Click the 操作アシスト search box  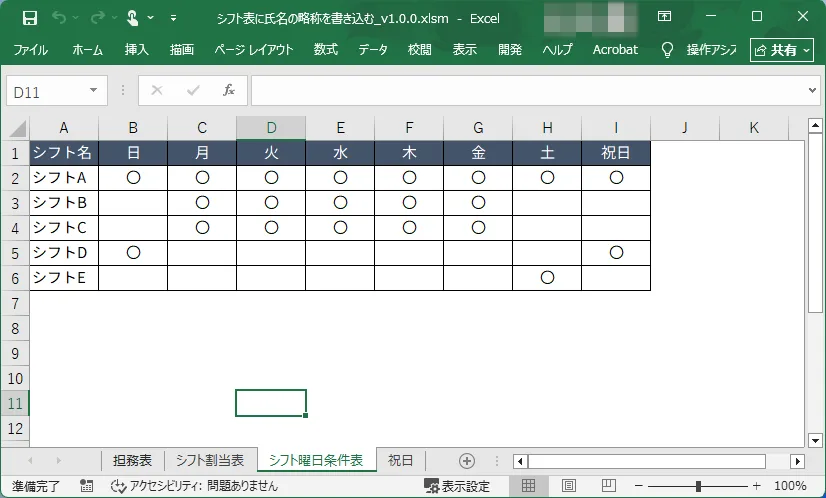711,50
